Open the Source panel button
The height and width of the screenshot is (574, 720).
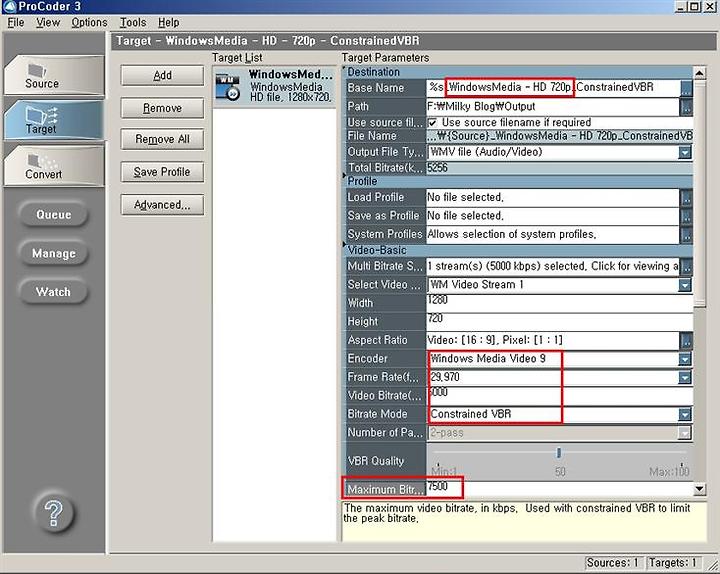[54, 76]
